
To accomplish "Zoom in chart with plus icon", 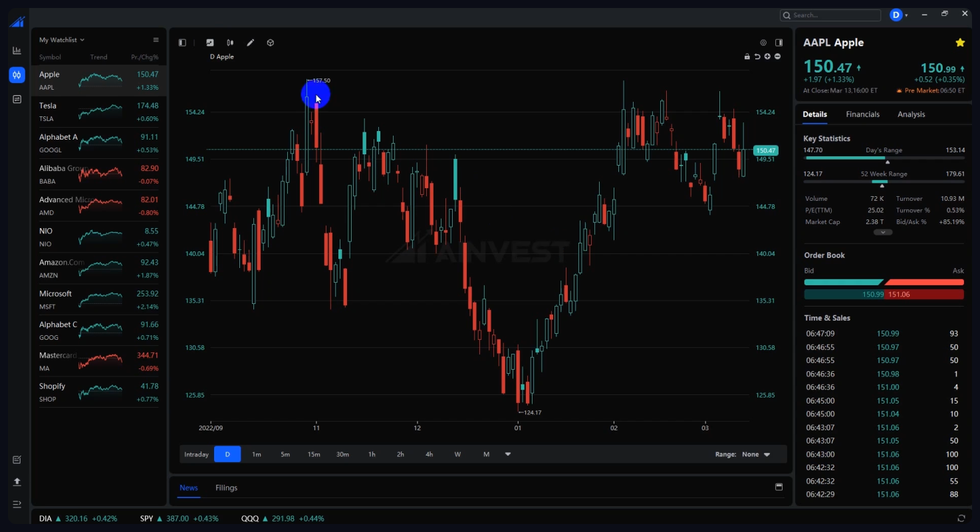I will [767, 57].
